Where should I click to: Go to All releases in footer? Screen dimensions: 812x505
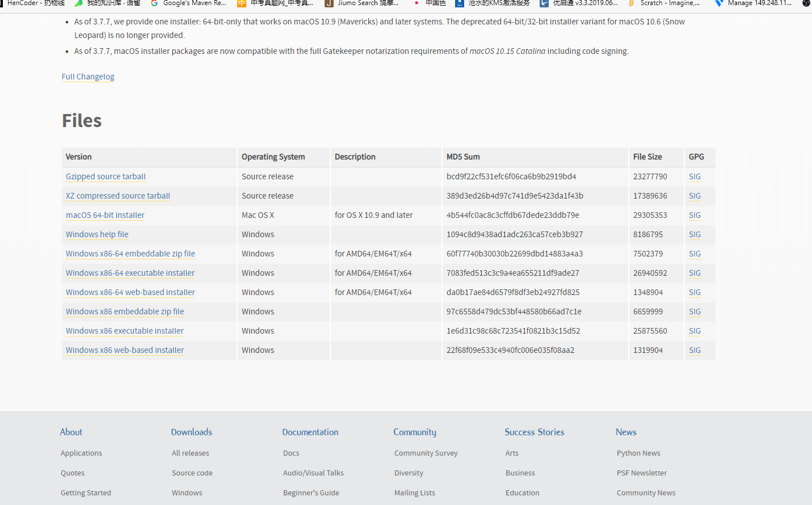pyautogui.click(x=191, y=453)
